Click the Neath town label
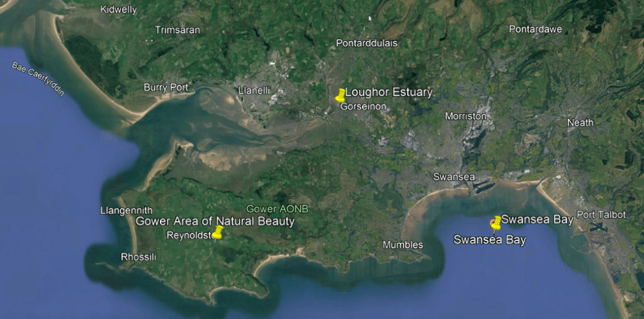 [580, 123]
